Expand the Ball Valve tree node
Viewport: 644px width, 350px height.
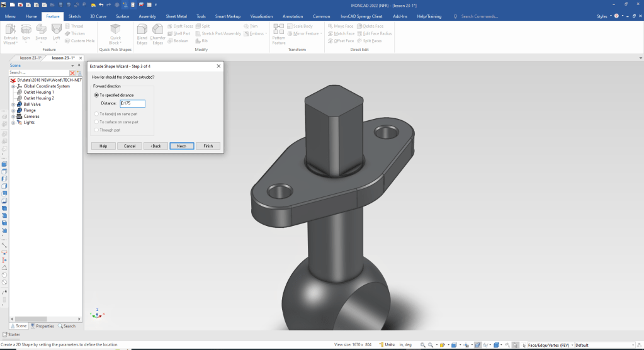(13, 104)
